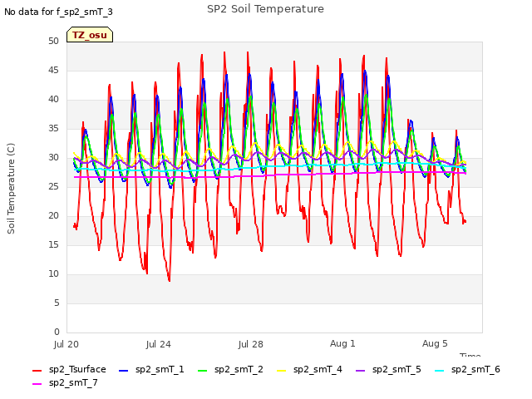Image resolution: width=532 pixels, height=399 pixels.
Task: Click the 15 y-axis tick label
Action: [53, 244]
